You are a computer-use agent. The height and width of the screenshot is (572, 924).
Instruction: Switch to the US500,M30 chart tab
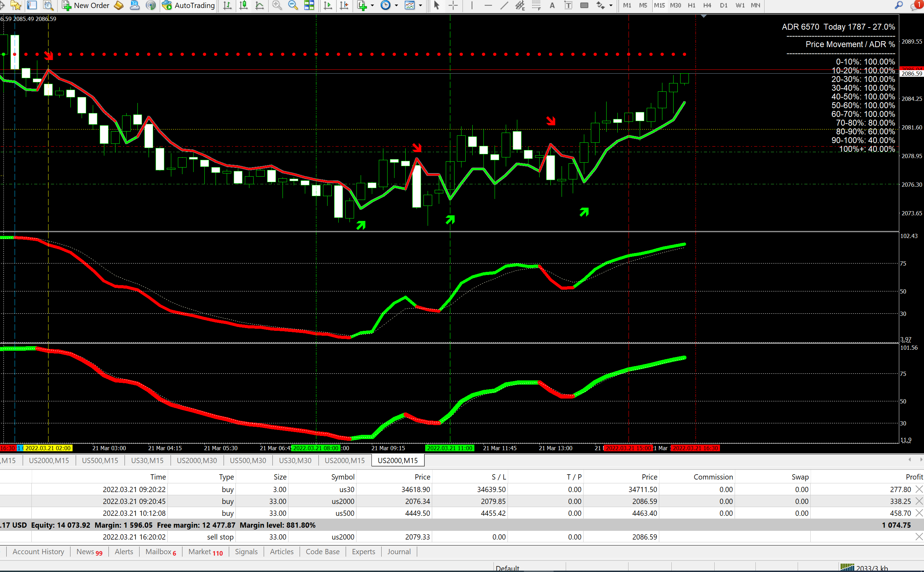click(248, 460)
